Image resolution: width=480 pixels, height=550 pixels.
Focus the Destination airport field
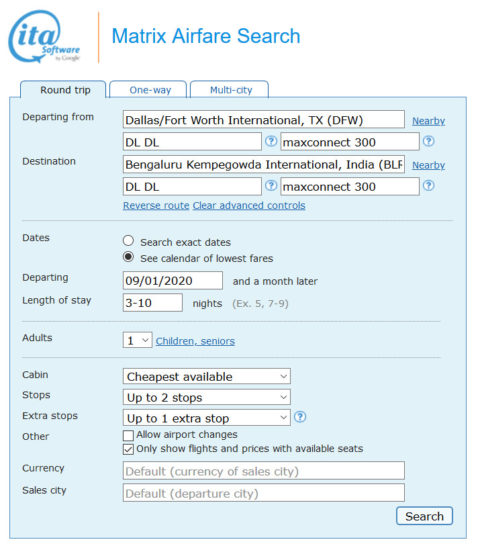[x=264, y=164]
